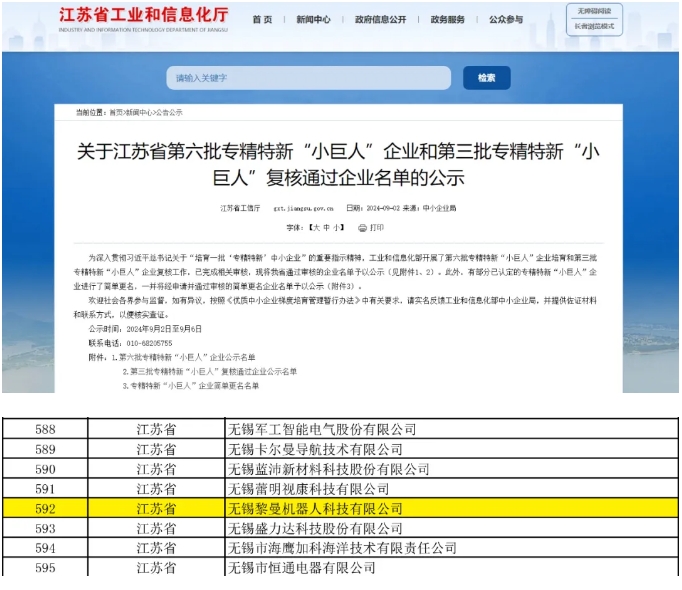682x590 pixels.
Task: Enable 无障碍阅读 accessibility mode
Action: [x=594, y=11]
